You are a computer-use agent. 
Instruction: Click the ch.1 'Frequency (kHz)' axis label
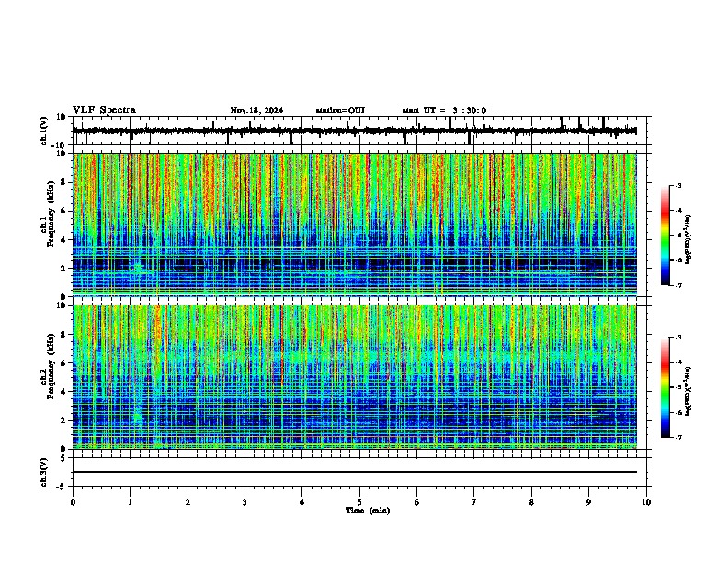[51, 213]
